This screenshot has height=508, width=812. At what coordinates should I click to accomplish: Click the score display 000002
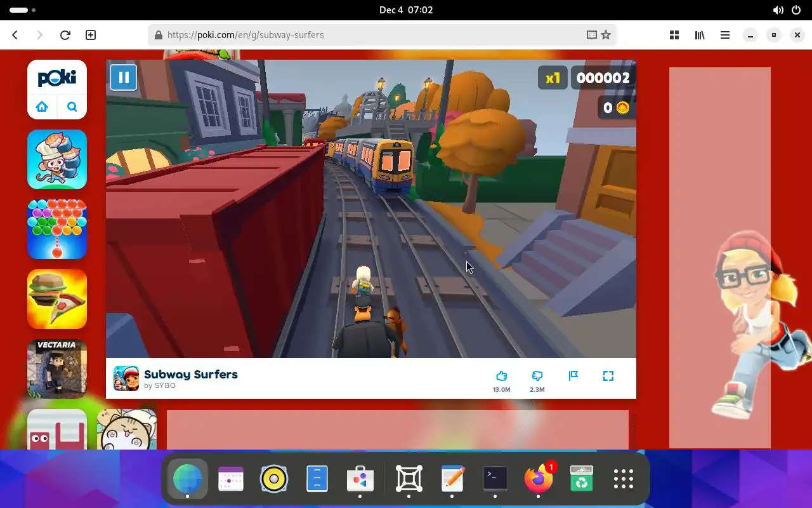603,78
